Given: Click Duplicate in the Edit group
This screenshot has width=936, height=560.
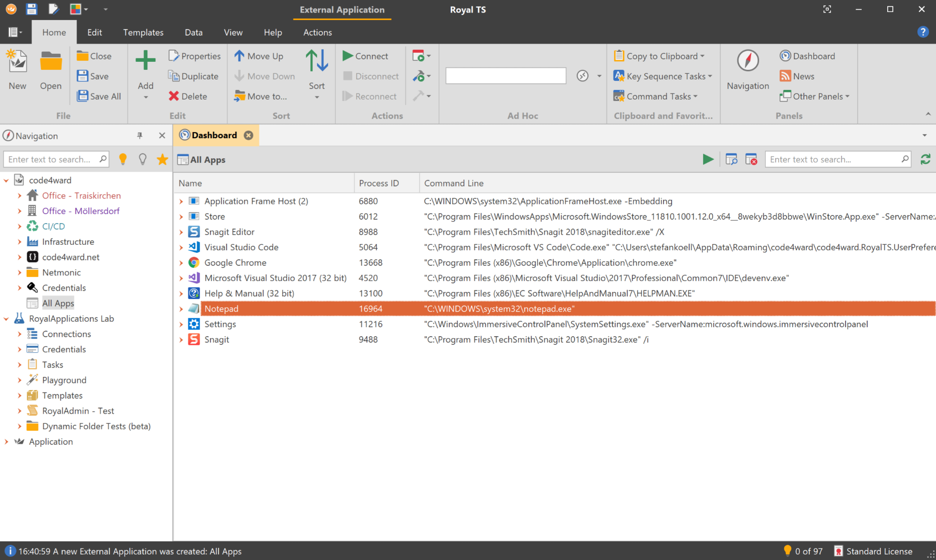Looking at the screenshot, I should click(194, 76).
